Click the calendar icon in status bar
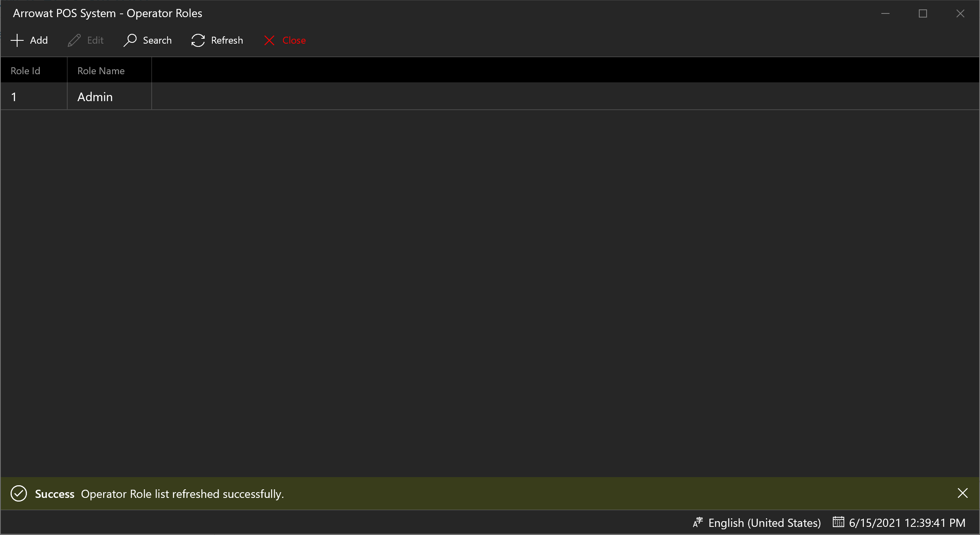The height and width of the screenshot is (535, 980). click(838, 522)
